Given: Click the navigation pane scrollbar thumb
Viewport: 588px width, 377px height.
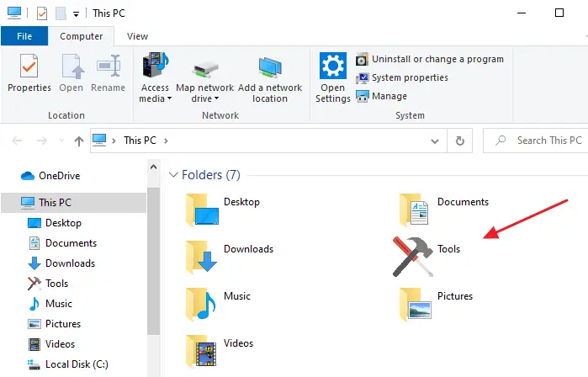Looking at the screenshot, I should [x=153, y=261].
